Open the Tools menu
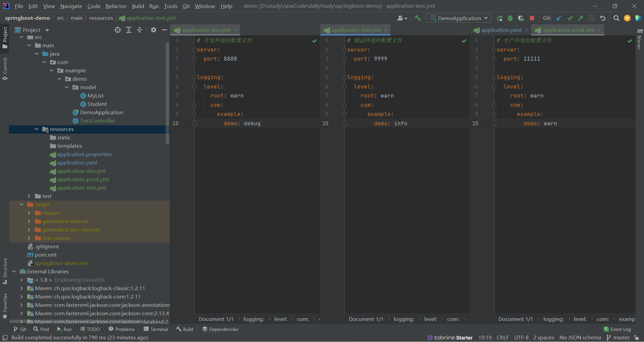 tap(170, 6)
